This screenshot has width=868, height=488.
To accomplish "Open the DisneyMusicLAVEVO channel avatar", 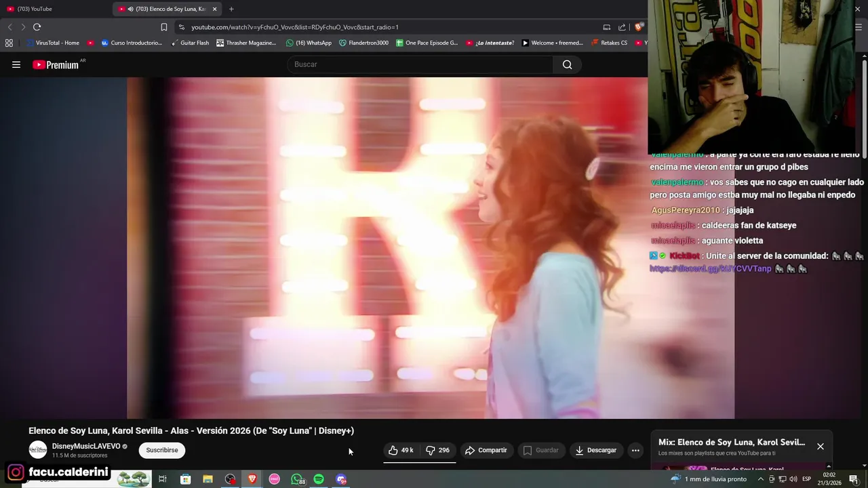I will [x=38, y=450].
